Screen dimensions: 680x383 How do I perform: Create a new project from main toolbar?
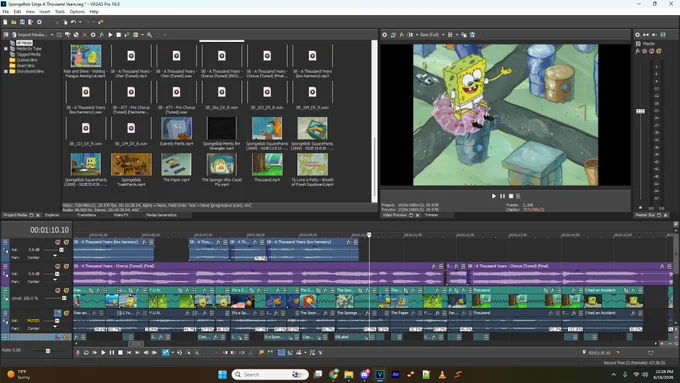(x=5, y=22)
